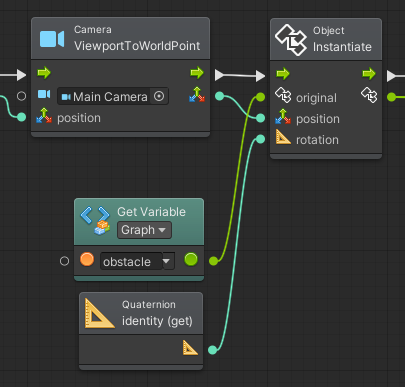Screen dimensions: 405x387
Task: Click the control output arrow on Instantiate
Action: tap(369, 74)
